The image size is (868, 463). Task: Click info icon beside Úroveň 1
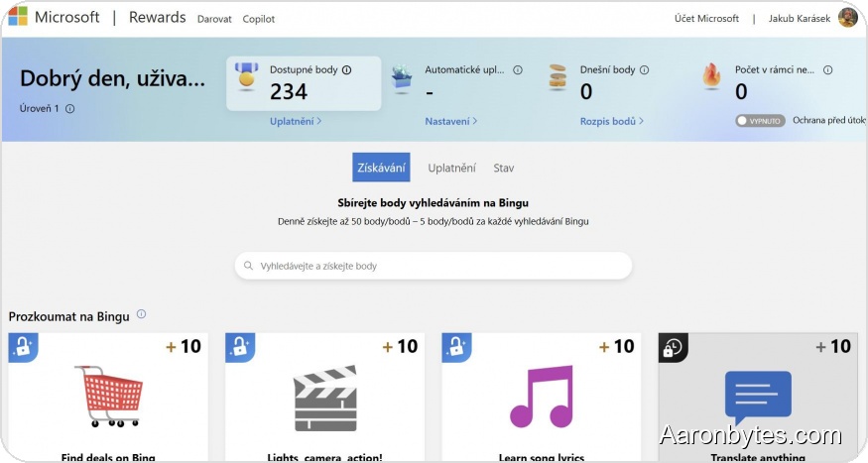pyautogui.click(x=69, y=109)
